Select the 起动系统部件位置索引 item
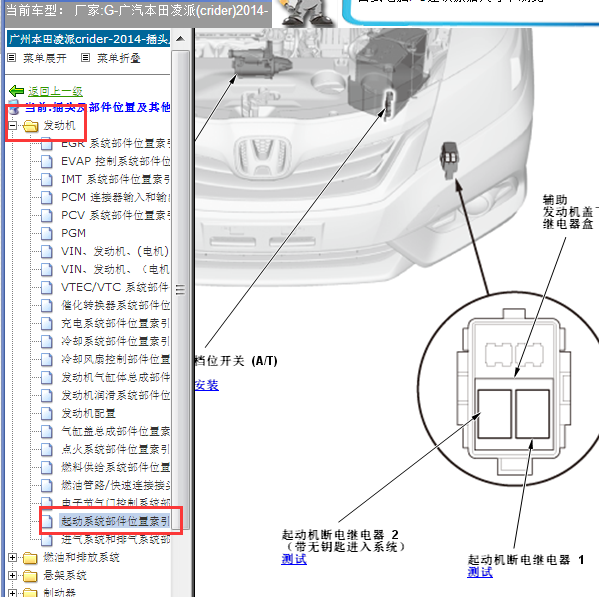The width and height of the screenshot is (599, 597). tap(115, 521)
